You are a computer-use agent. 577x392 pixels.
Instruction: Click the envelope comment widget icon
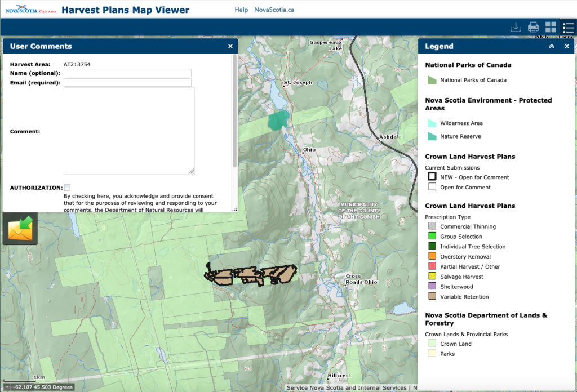[20, 229]
